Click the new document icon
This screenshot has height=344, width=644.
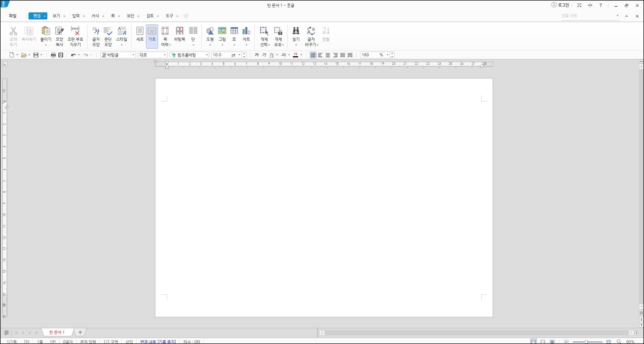click(x=12, y=55)
